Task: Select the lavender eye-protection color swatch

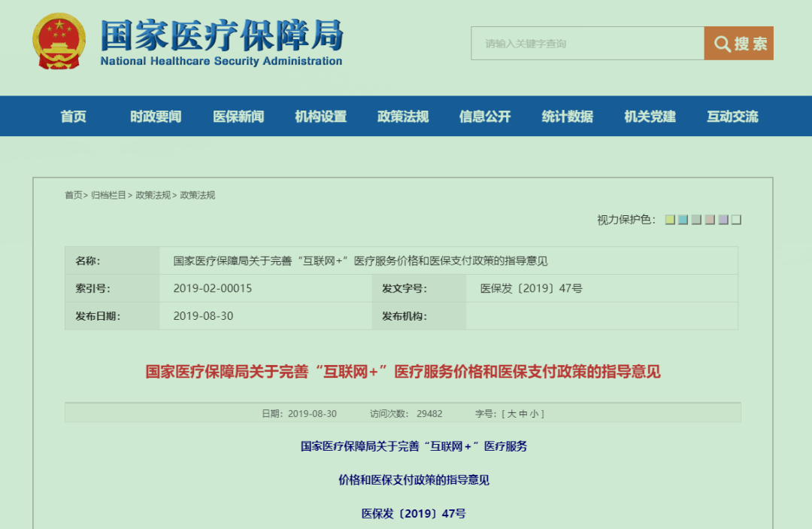Action: pyautogui.click(x=723, y=220)
